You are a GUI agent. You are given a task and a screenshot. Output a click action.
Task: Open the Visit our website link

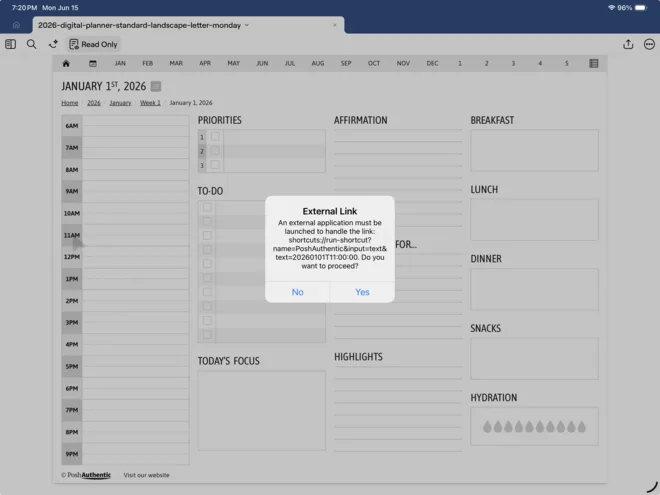(146, 475)
